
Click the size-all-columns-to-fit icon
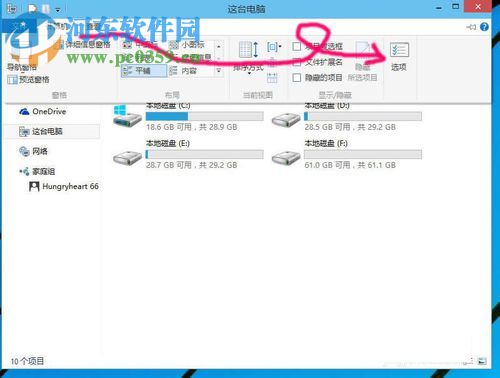tap(272, 78)
